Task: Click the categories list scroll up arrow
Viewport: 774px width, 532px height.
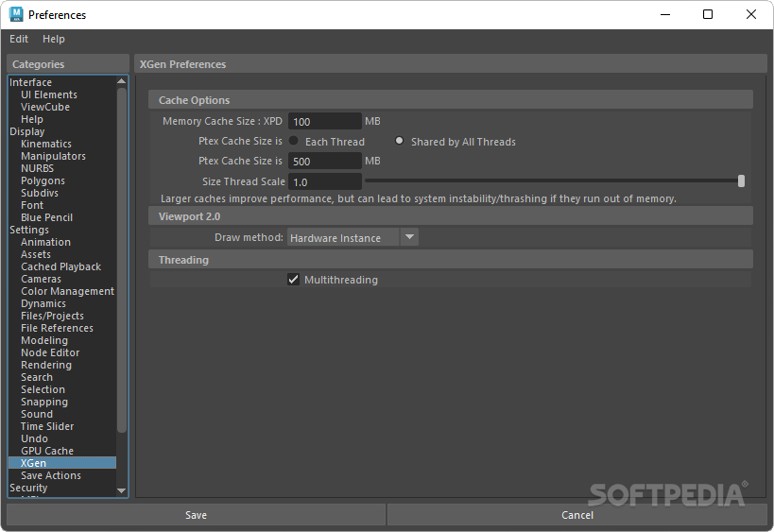Action: [121, 81]
